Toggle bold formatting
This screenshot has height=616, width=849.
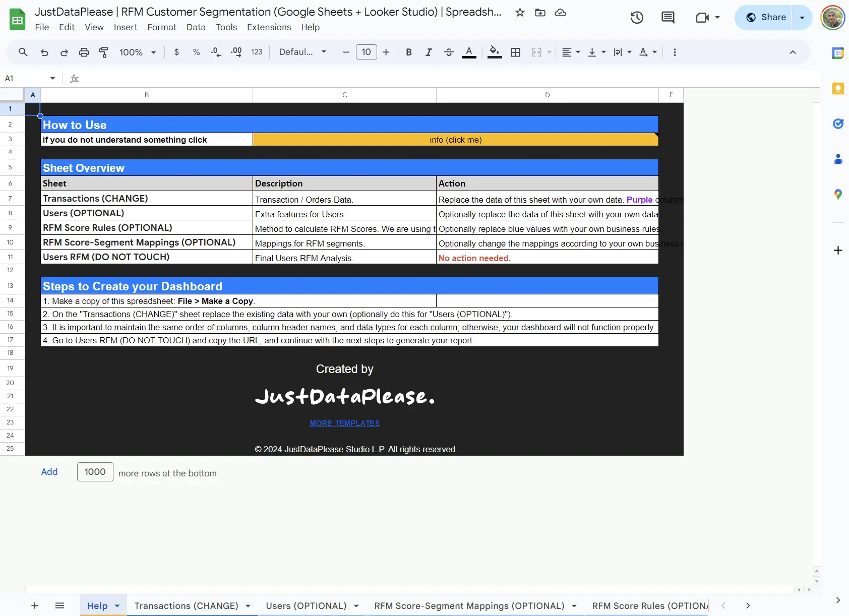pyautogui.click(x=409, y=52)
